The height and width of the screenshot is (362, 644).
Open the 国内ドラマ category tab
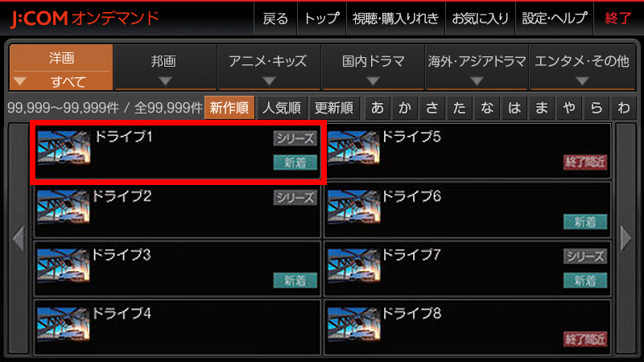(373, 67)
